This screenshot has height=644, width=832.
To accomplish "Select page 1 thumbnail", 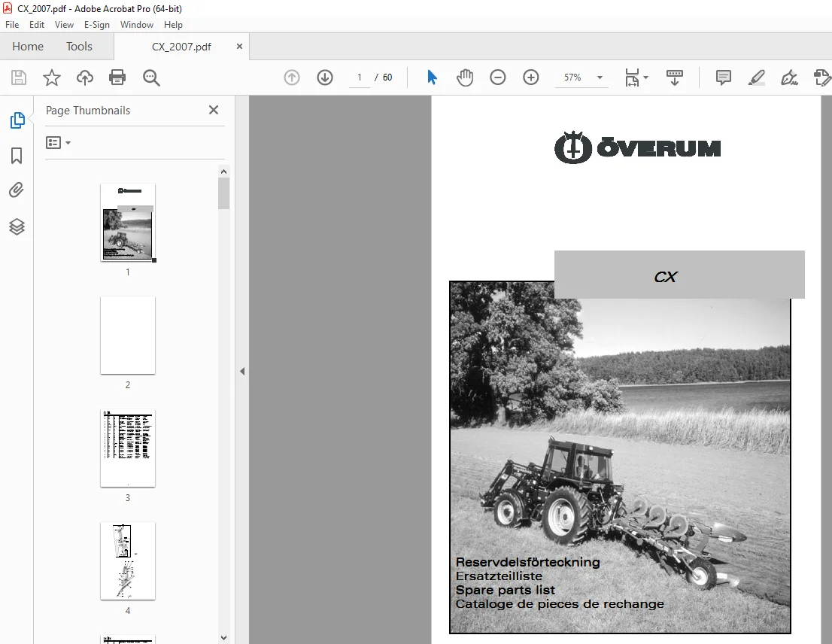I will [128, 222].
